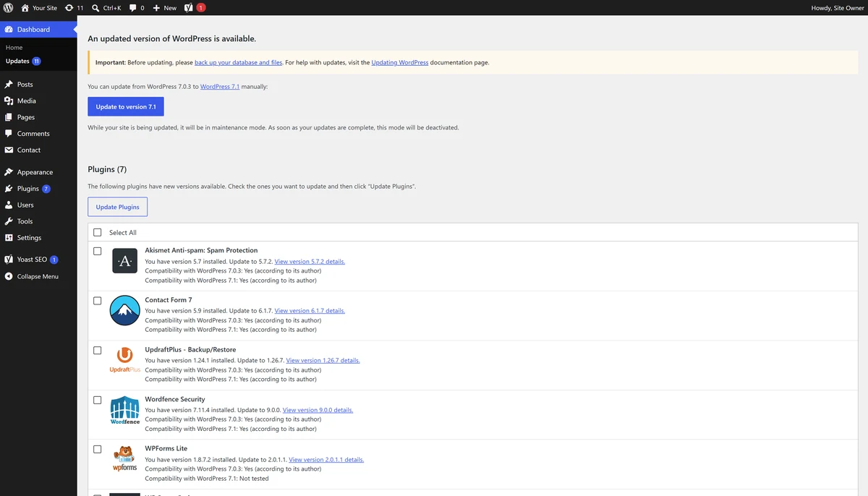
Task: View version 9.0.0 details link
Action: (318, 410)
